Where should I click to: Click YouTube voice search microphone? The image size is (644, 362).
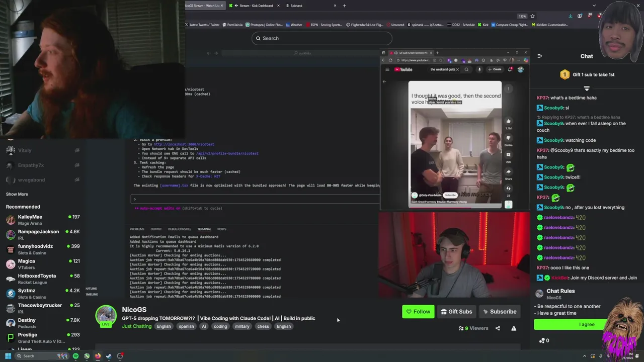(479, 69)
